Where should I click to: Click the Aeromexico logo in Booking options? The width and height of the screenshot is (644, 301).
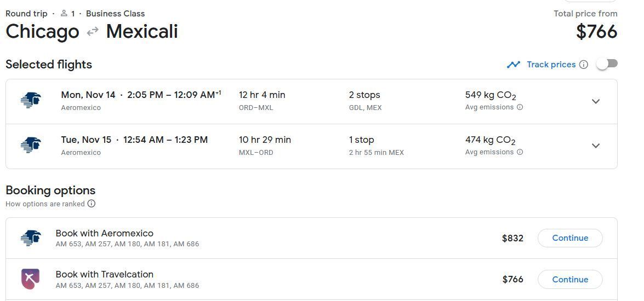pyautogui.click(x=31, y=238)
